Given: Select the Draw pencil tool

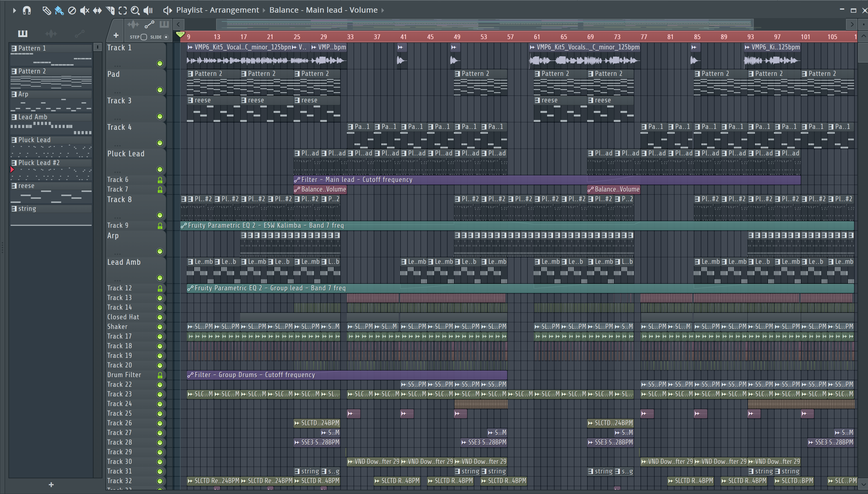Looking at the screenshot, I should click(46, 11).
